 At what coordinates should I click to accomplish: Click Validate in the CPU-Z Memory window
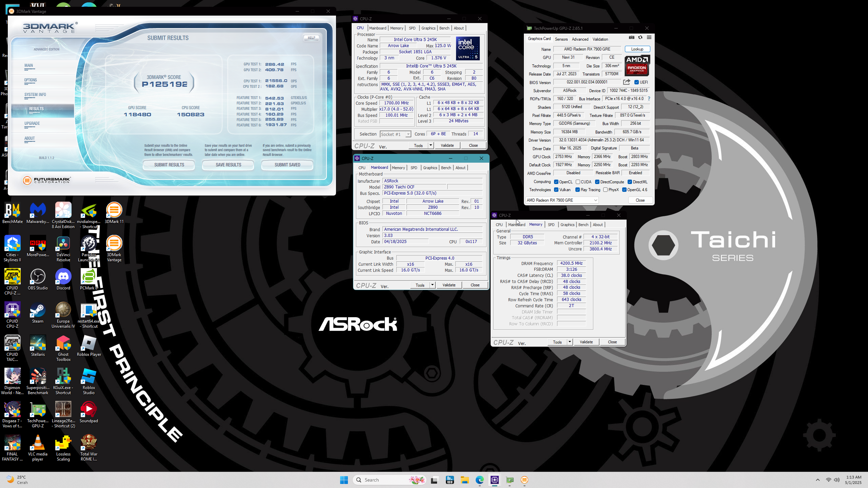586,342
